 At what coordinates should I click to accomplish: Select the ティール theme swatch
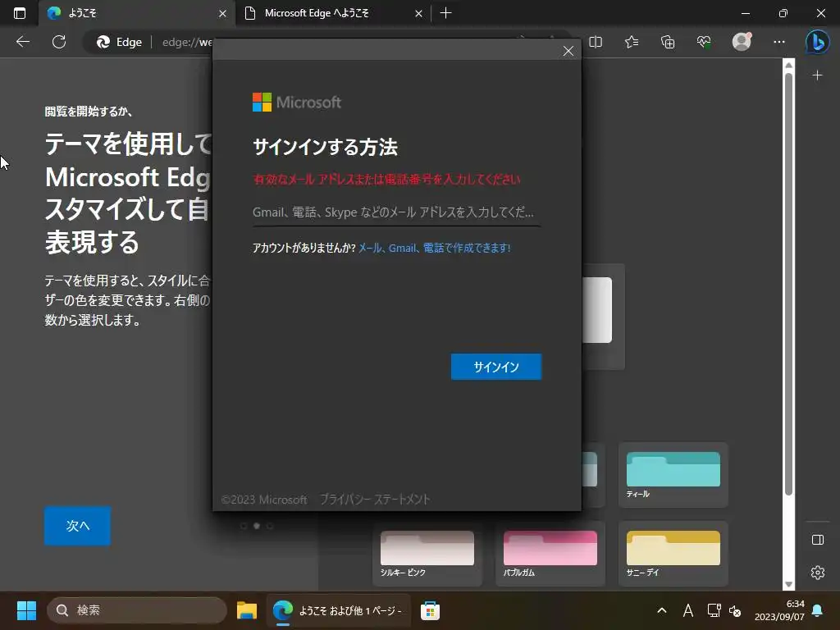pyautogui.click(x=673, y=475)
